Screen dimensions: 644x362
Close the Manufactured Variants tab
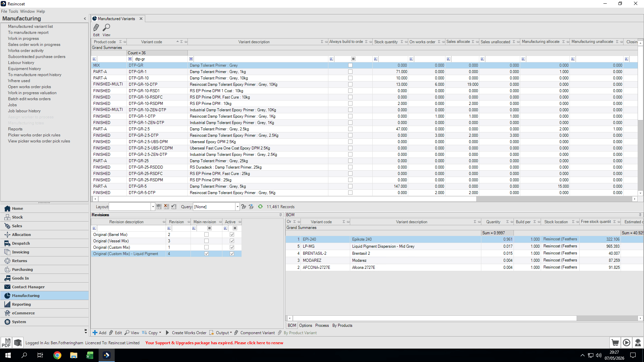tap(141, 19)
